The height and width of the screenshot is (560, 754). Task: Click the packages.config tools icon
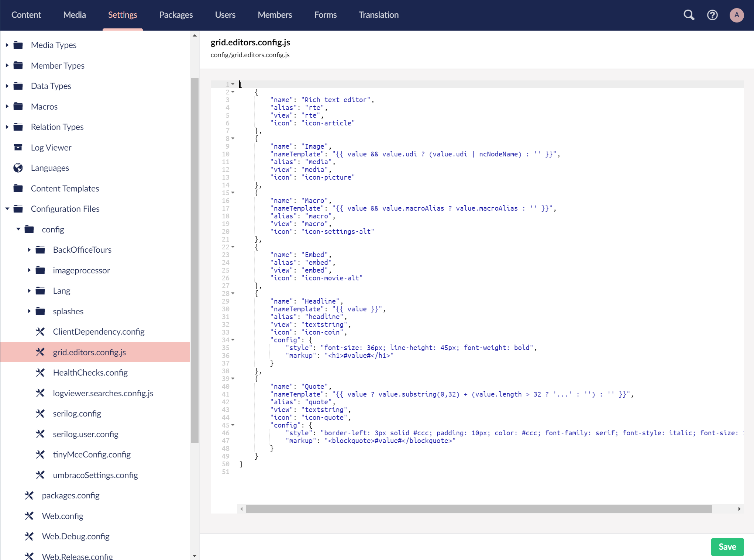coord(29,495)
